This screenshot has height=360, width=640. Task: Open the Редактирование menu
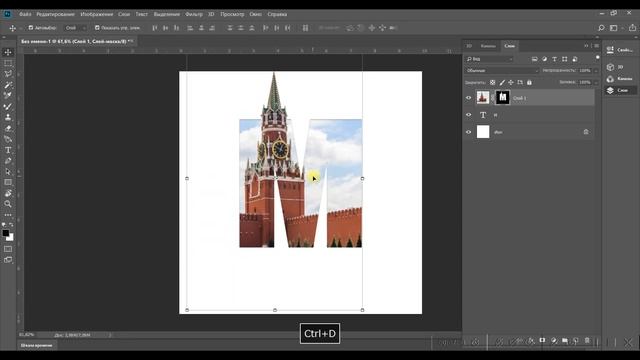tap(56, 14)
